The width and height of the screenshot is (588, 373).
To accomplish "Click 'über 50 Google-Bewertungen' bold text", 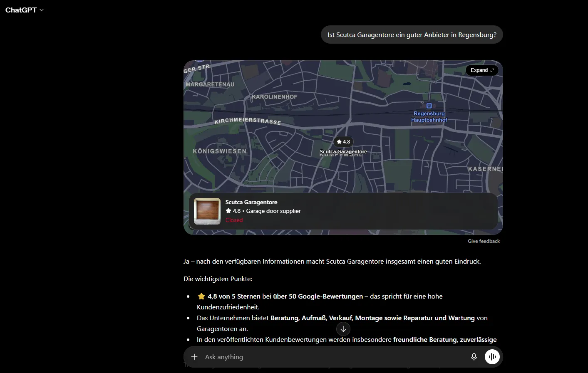I will click(318, 296).
